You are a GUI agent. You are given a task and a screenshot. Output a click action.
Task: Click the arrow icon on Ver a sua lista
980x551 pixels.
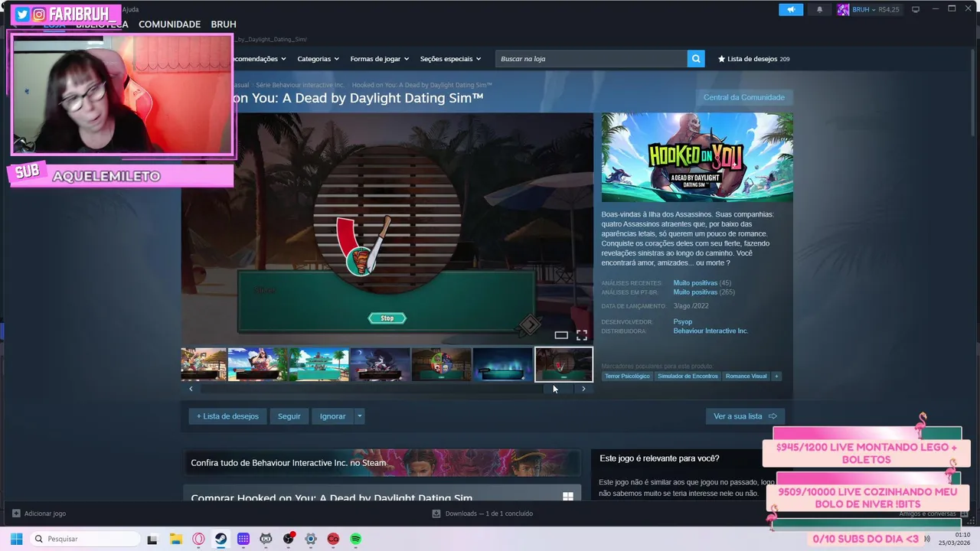pos(773,416)
